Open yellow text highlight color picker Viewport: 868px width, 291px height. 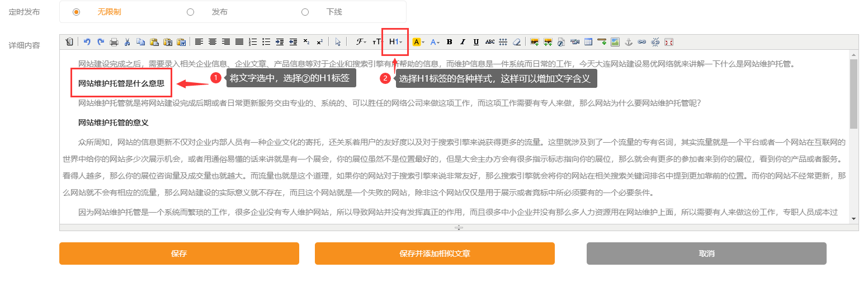pyautogui.click(x=418, y=42)
